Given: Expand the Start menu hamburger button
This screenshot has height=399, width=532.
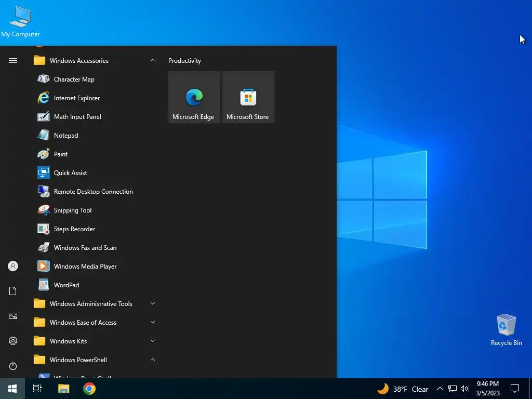Looking at the screenshot, I should click(13, 61).
